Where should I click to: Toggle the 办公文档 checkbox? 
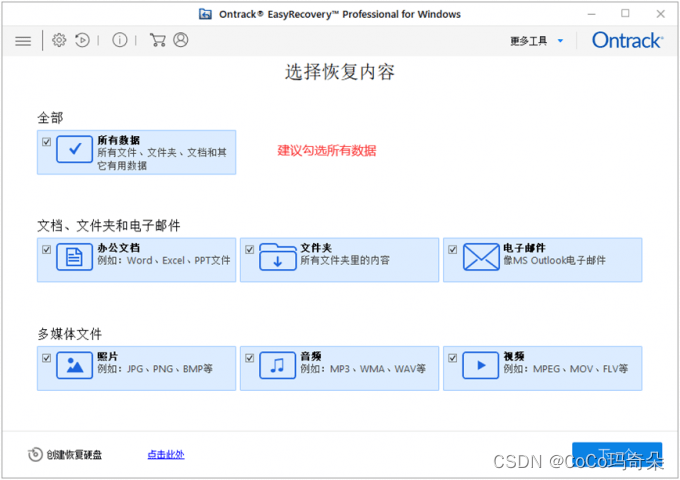(47, 249)
